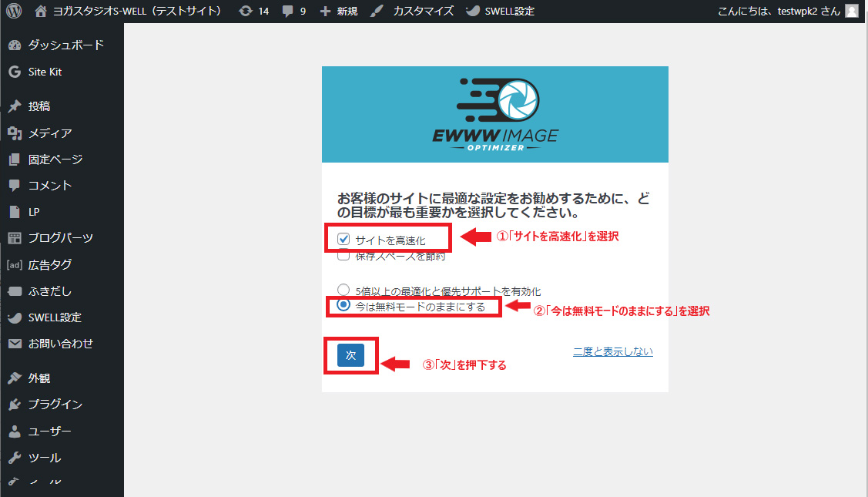Screen dimensions: 868x497
Task: Open the LP sidebar item
Action: coord(34,212)
